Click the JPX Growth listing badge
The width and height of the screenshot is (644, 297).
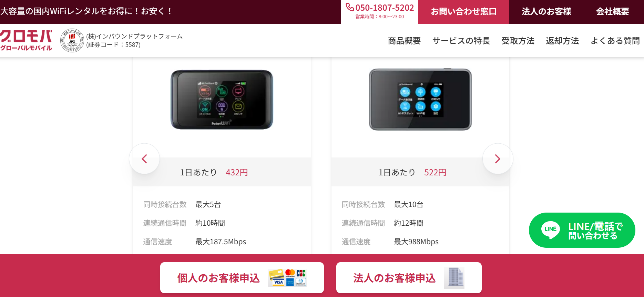[x=72, y=40]
